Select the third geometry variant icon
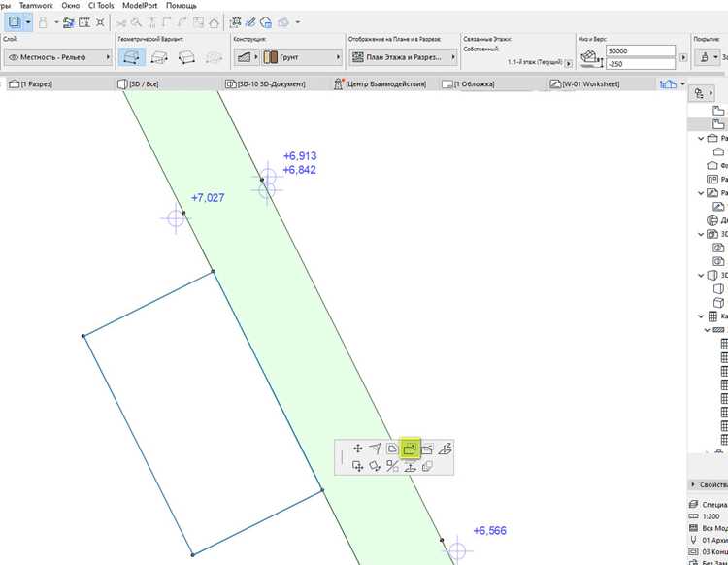The width and height of the screenshot is (728, 565). click(x=186, y=57)
